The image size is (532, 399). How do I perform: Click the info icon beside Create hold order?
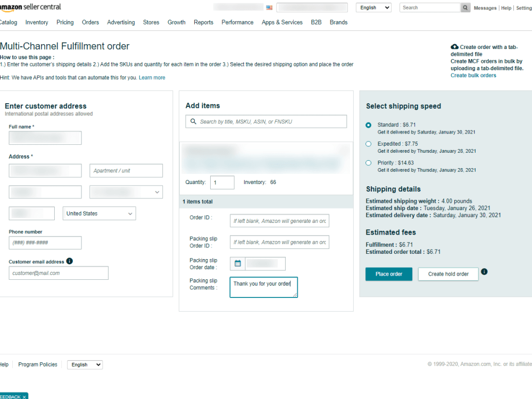click(x=484, y=271)
